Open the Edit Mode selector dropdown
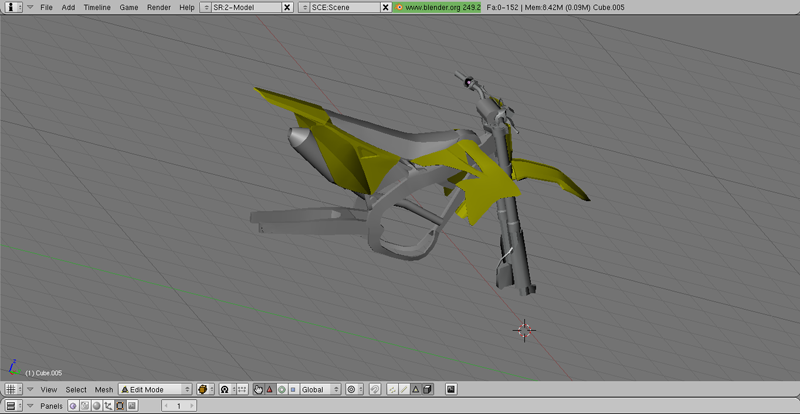This screenshot has width=800, height=414. coord(155,389)
